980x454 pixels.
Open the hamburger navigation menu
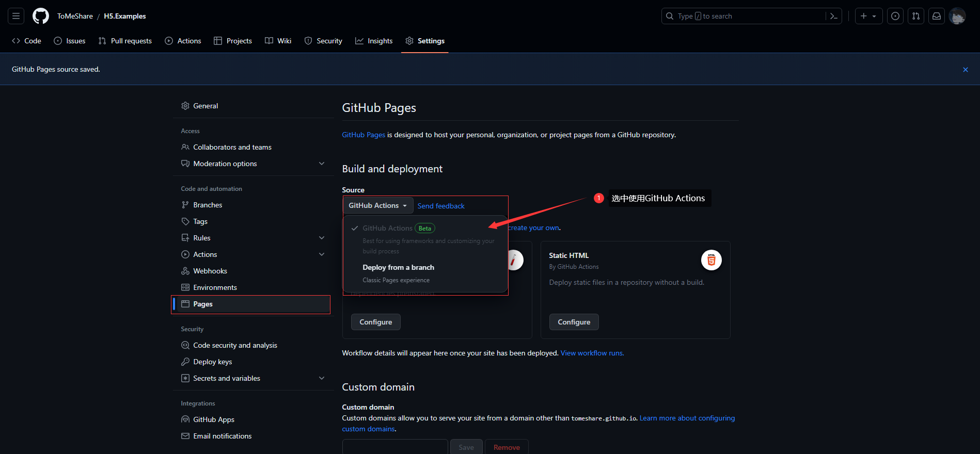(16, 16)
